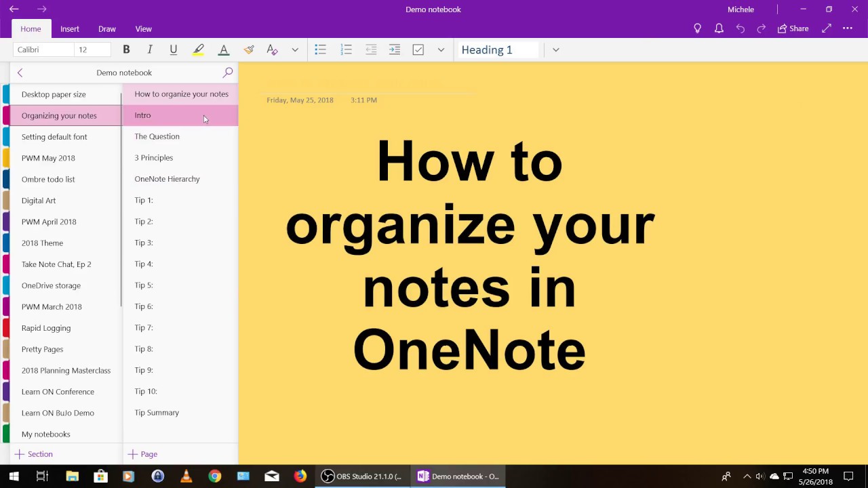Apply yellow text highlight
This screenshot has width=868, height=488.
point(199,49)
